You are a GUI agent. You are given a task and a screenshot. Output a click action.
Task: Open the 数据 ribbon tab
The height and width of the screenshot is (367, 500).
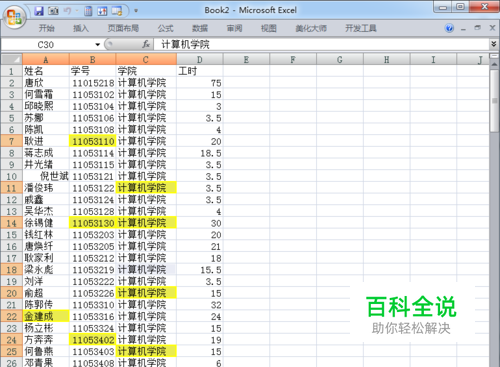(x=200, y=28)
